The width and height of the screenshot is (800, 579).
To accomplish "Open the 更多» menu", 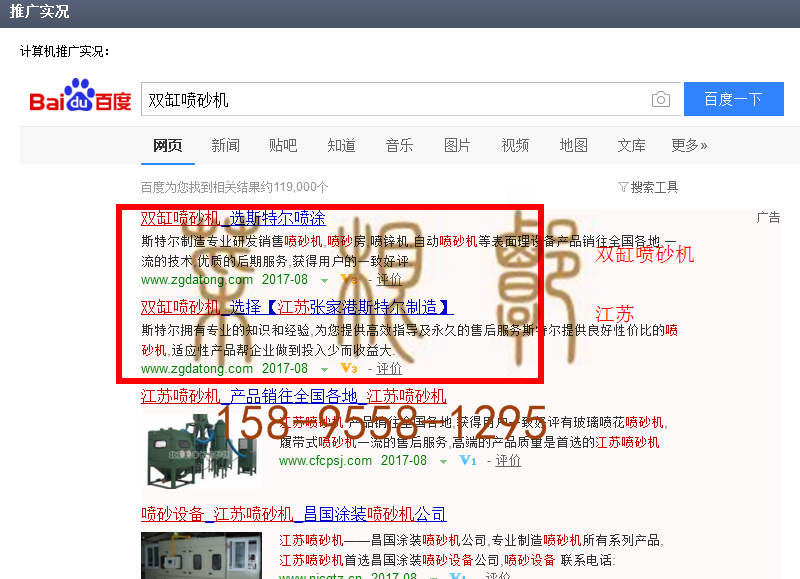I will click(x=689, y=145).
